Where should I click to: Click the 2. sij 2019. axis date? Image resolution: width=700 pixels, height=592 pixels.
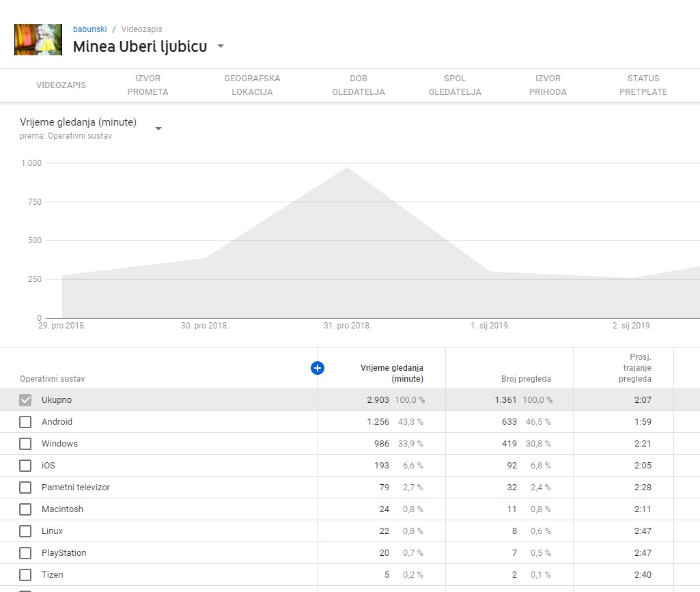pyautogui.click(x=632, y=326)
